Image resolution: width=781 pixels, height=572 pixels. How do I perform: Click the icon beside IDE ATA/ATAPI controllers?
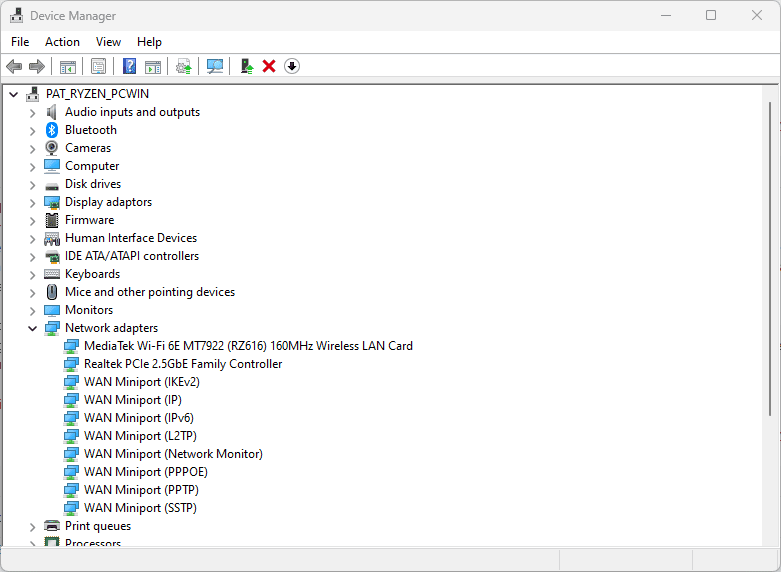pyautogui.click(x=52, y=257)
